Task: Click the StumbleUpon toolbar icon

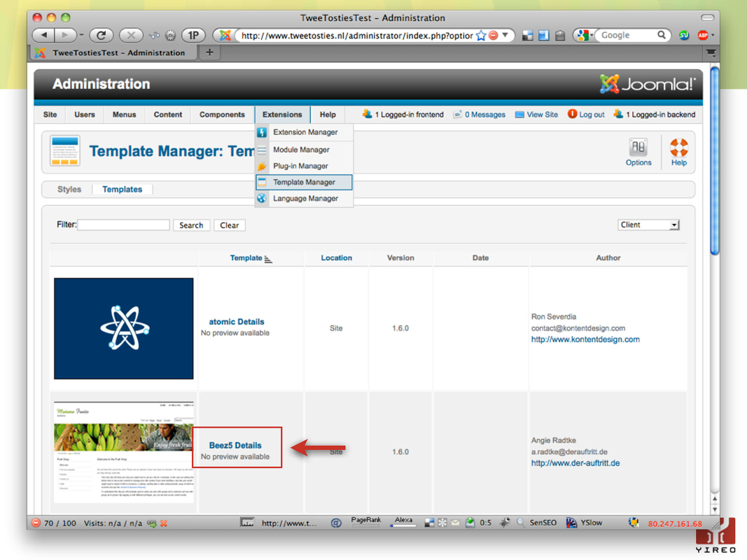Action: point(684,35)
